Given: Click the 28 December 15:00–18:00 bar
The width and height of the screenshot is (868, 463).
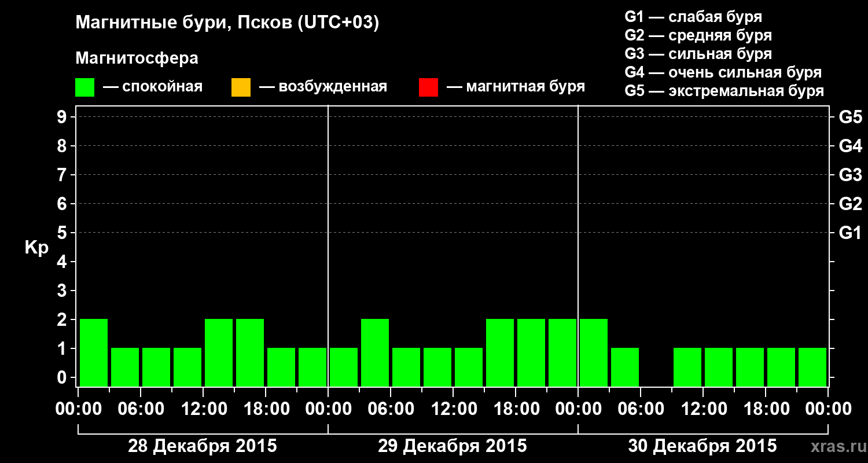Looking at the screenshot, I should [x=250, y=352].
